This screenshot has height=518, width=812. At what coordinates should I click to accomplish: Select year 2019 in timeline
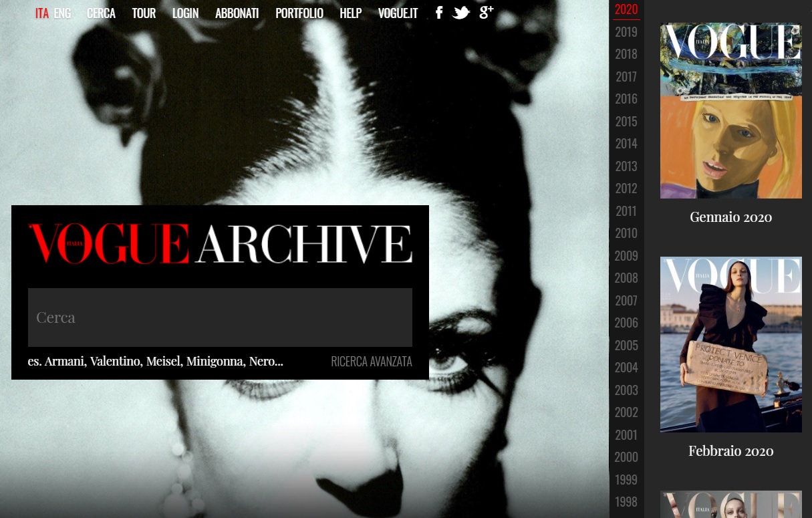(626, 32)
